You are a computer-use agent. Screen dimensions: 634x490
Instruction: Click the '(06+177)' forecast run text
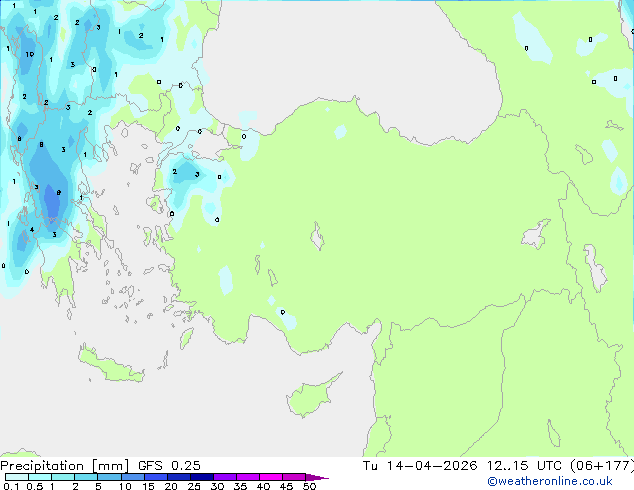coord(602,466)
